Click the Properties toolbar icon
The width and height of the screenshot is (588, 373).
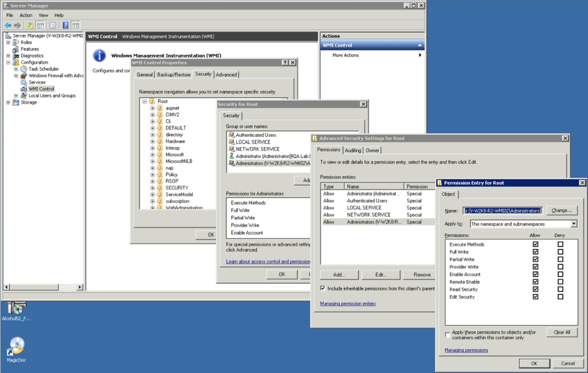(52, 26)
